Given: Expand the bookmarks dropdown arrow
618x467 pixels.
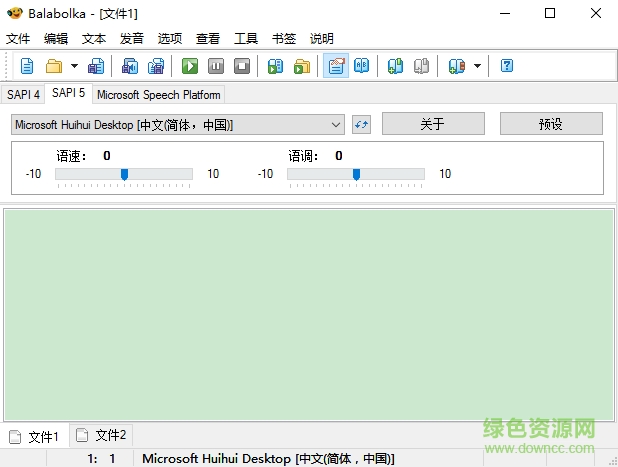Looking at the screenshot, I should click(477, 66).
